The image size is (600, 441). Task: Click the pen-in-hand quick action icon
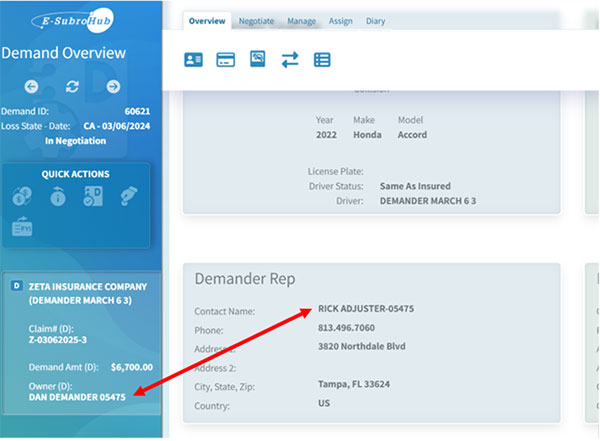click(128, 197)
